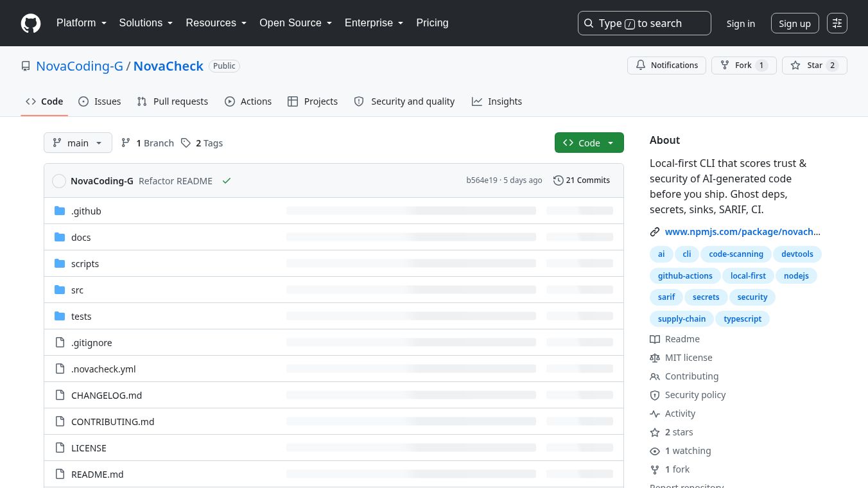
Task: Click the branch icon next to 1 Branch
Action: 126,143
